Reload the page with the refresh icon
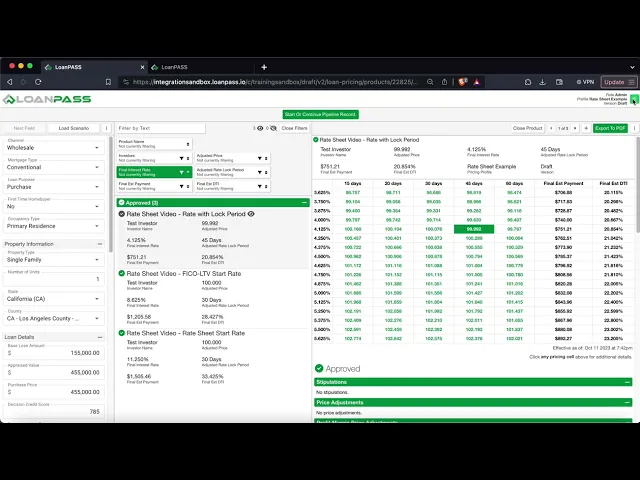 point(38,82)
